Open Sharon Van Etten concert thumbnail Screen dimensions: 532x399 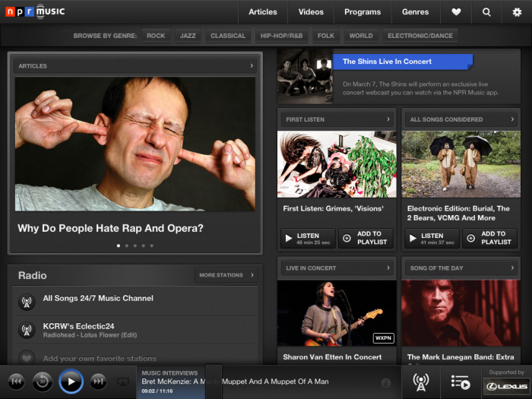point(337,313)
